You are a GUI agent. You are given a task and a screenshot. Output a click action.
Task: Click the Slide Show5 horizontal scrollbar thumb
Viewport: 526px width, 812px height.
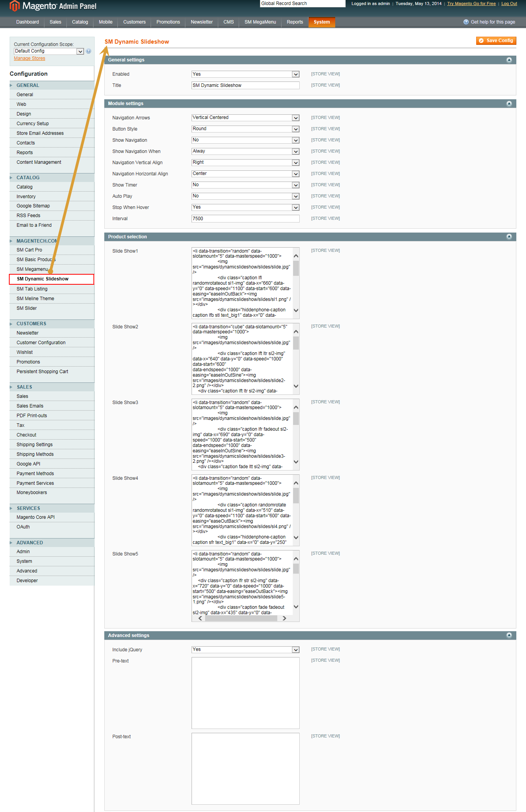241,618
